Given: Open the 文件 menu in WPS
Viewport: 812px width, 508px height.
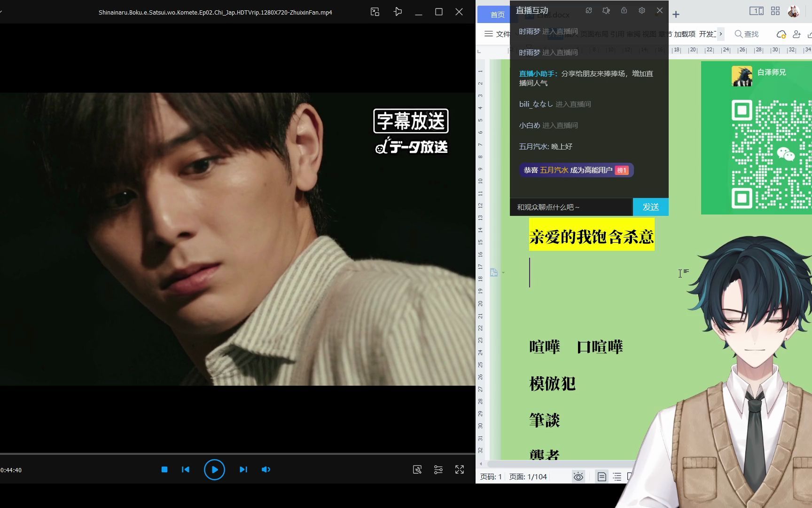Looking at the screenshot, I should [497, 34].
